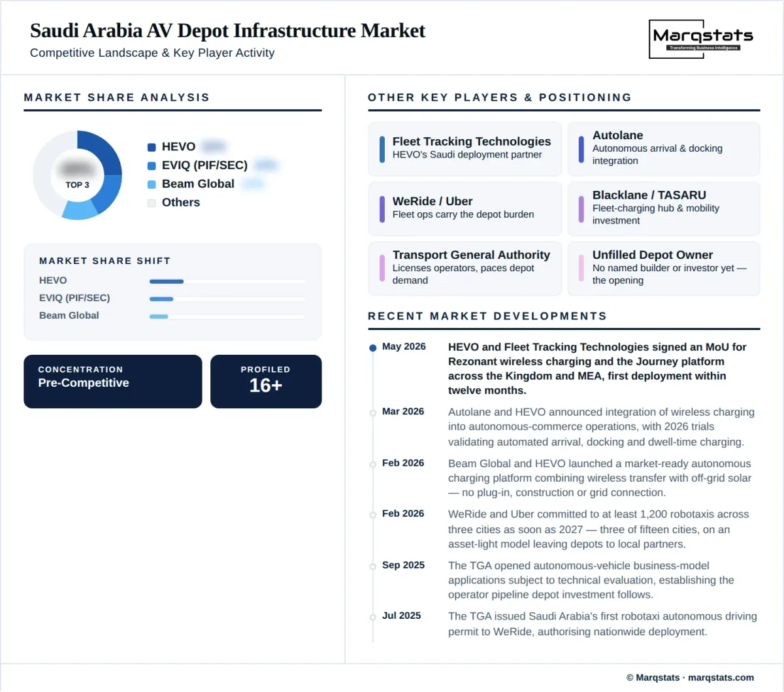Open the Transport General Authority card
Screen dimensions: 784x692
[465, 269]
